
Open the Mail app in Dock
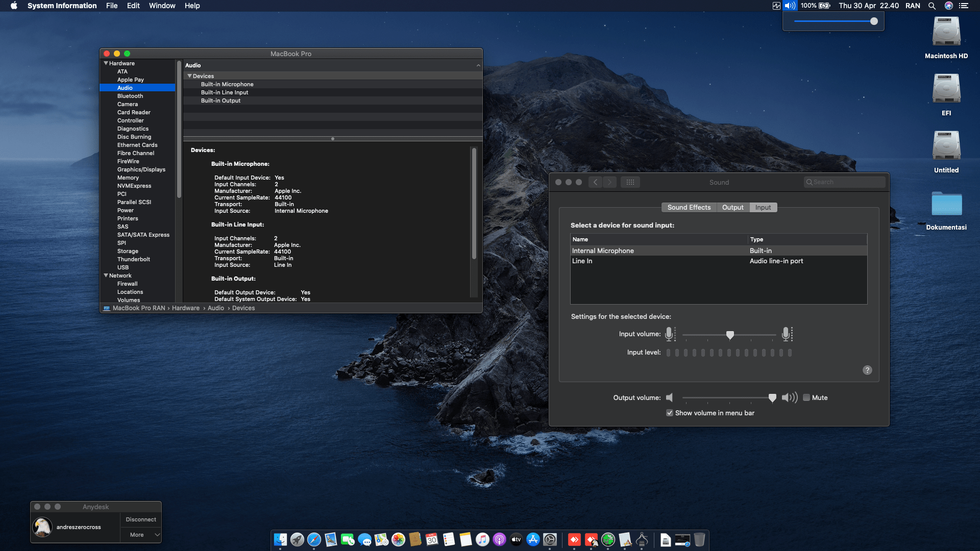331,540
